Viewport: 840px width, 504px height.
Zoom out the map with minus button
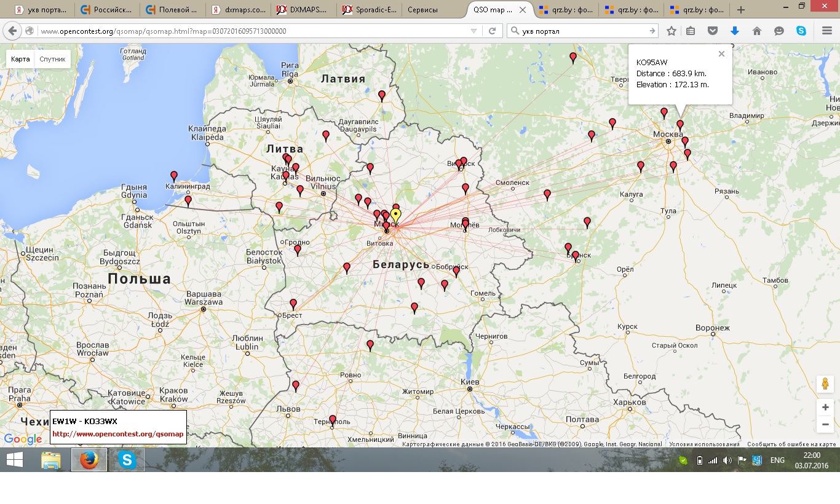click(825, 424)
